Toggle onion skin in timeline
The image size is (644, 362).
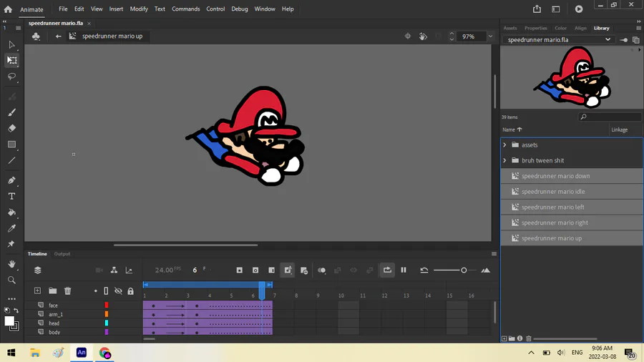coord(321,270)
